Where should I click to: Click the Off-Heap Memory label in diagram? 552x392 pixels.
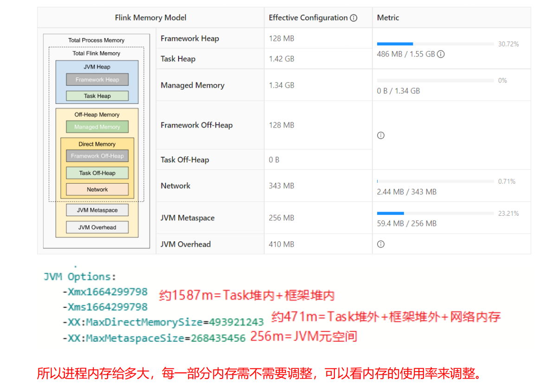tap(97, 115)
